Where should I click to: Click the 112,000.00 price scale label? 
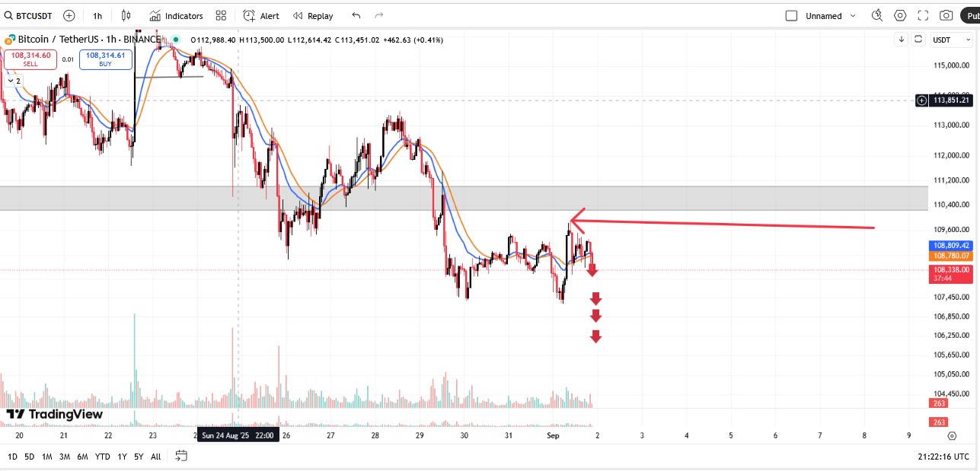point(950,156)
